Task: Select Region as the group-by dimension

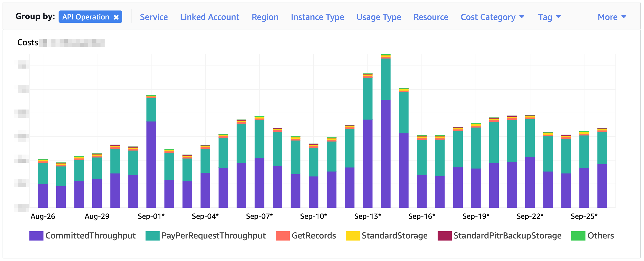Action: [265, 17]
